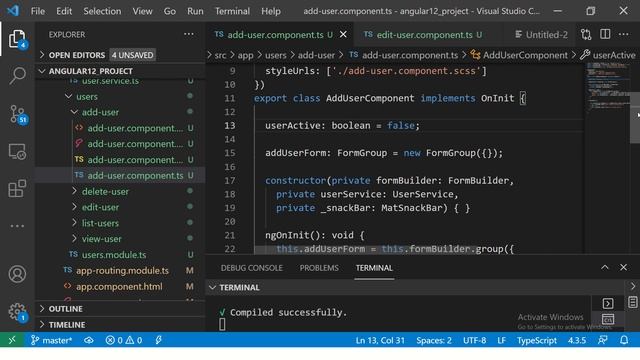Open editor more actions ellipsis

click(624, 35)
